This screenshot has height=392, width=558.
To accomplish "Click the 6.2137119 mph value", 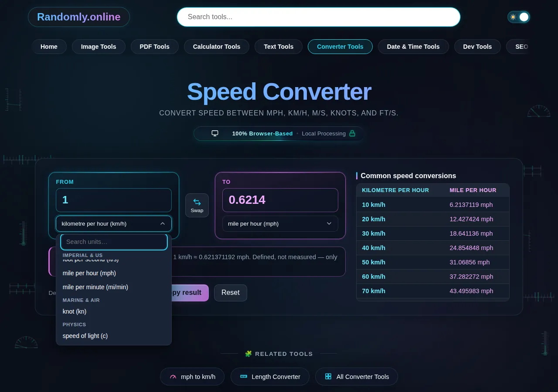I will click(471, 205).
